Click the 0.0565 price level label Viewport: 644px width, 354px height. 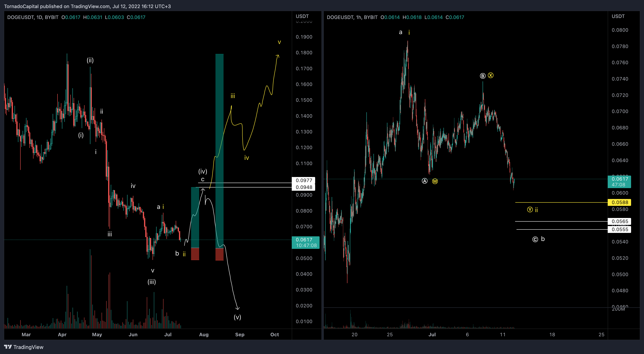tap(619, 221)
